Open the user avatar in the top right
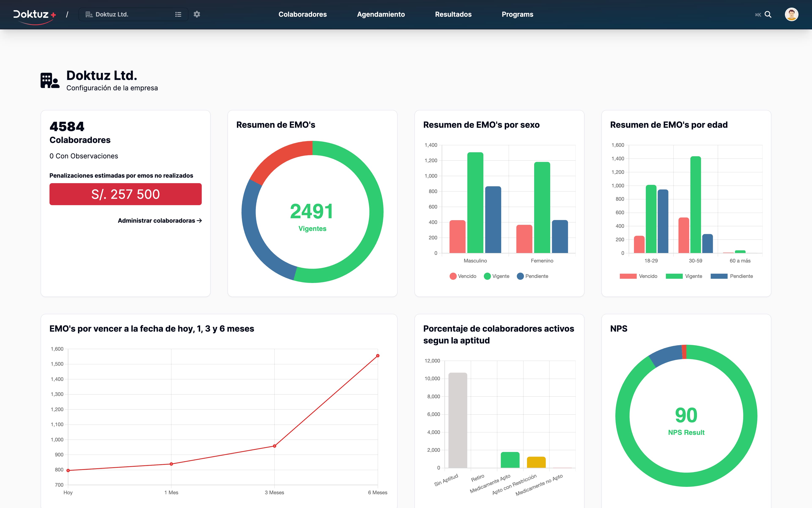 [792, 14]
